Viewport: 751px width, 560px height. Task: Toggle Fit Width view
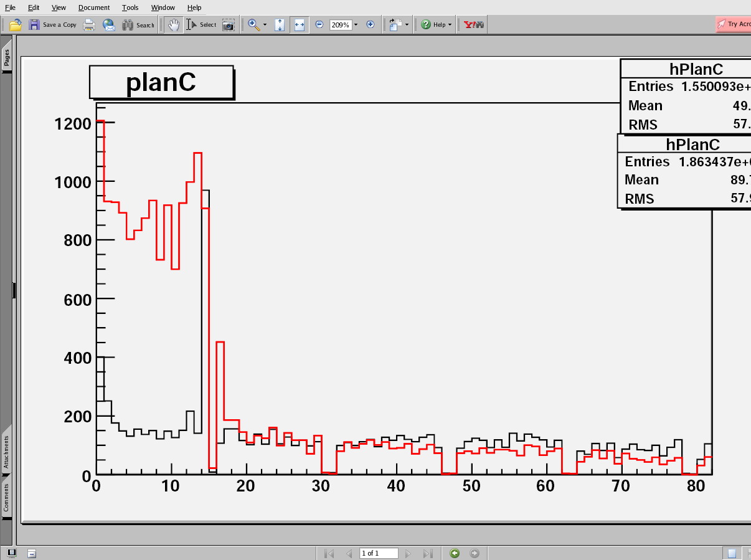pos(300,25)
